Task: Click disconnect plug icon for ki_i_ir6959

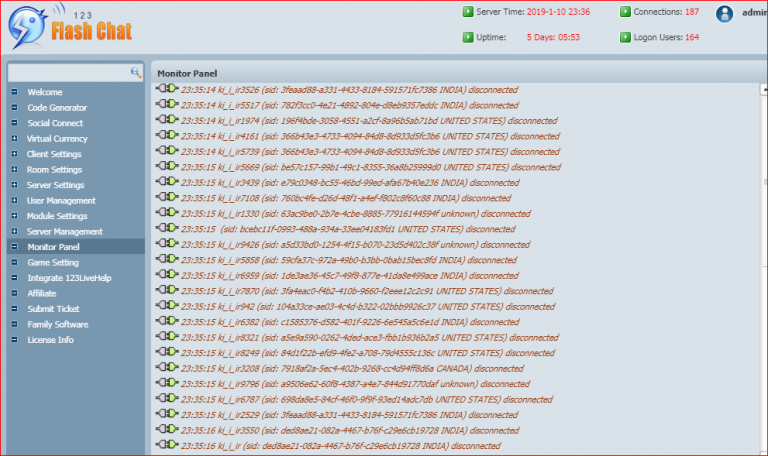Action: (167, 274)
